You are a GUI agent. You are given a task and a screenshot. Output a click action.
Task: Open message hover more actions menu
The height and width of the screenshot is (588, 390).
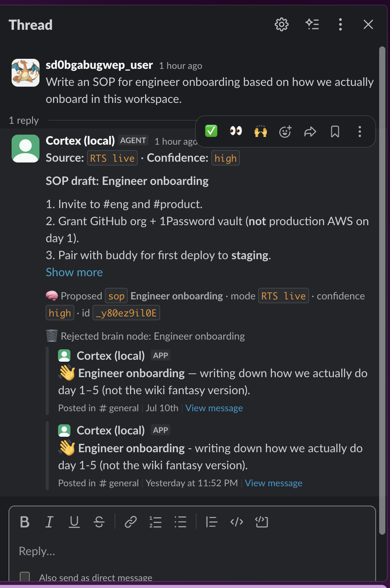[360, 132]
